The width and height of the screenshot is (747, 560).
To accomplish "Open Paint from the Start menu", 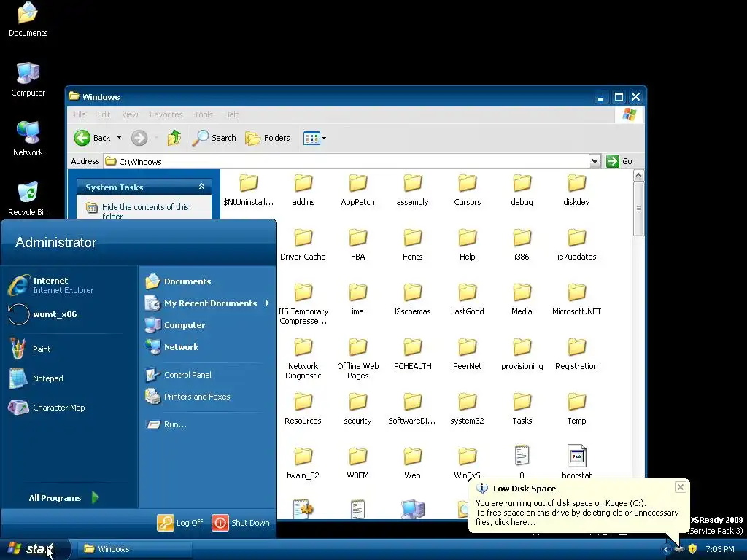I will 30,349.
